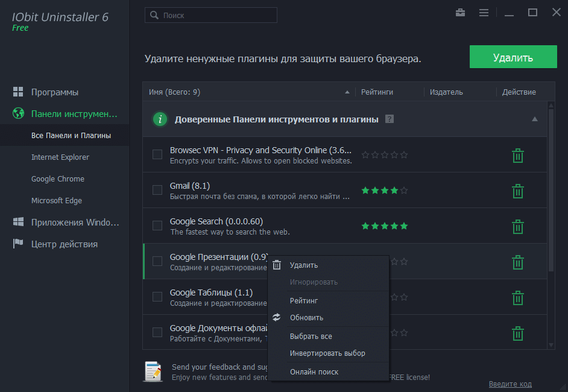
Task: Click help question mark beside trusted plugins title
Action: [x=390, y=119]
